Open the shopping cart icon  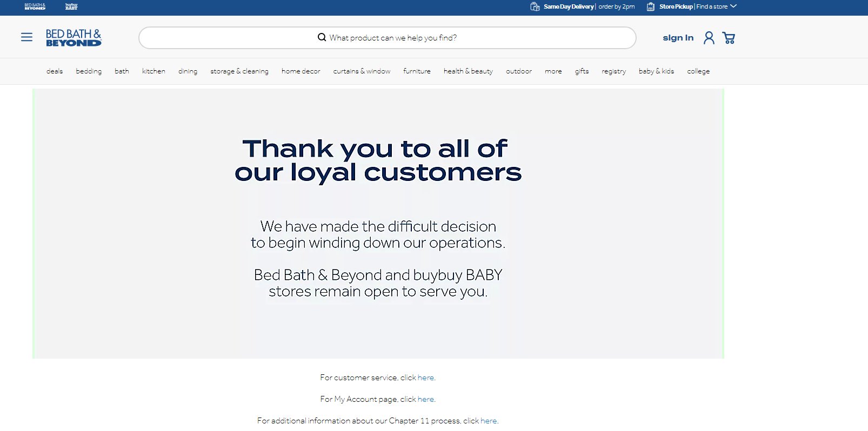pyautogui.click(x=729, y=38)
